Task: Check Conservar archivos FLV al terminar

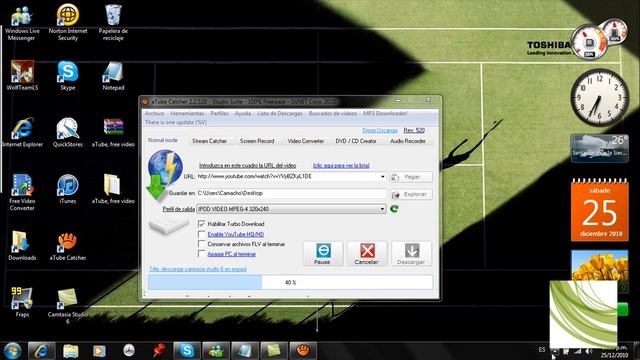Action: 201,244
